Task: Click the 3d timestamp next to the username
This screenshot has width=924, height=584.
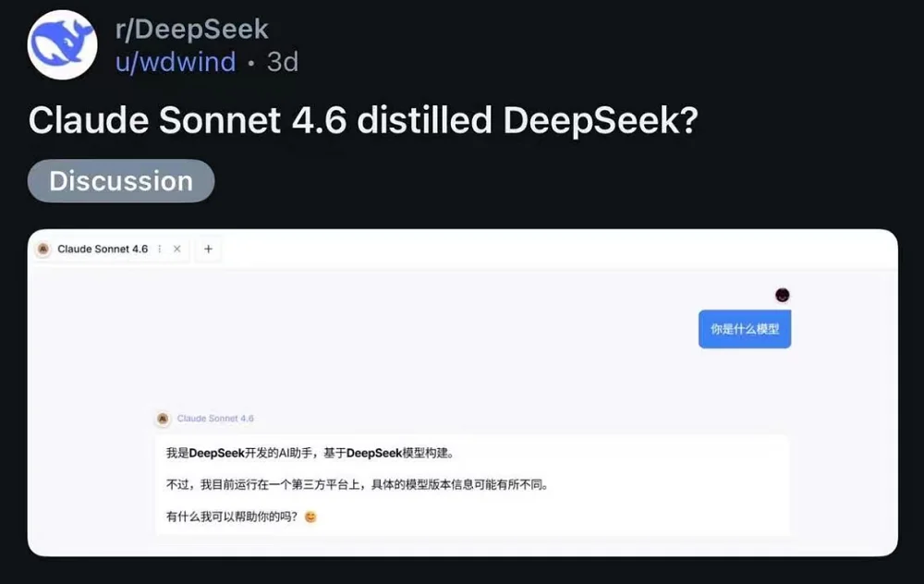Action: coord(281,62)
